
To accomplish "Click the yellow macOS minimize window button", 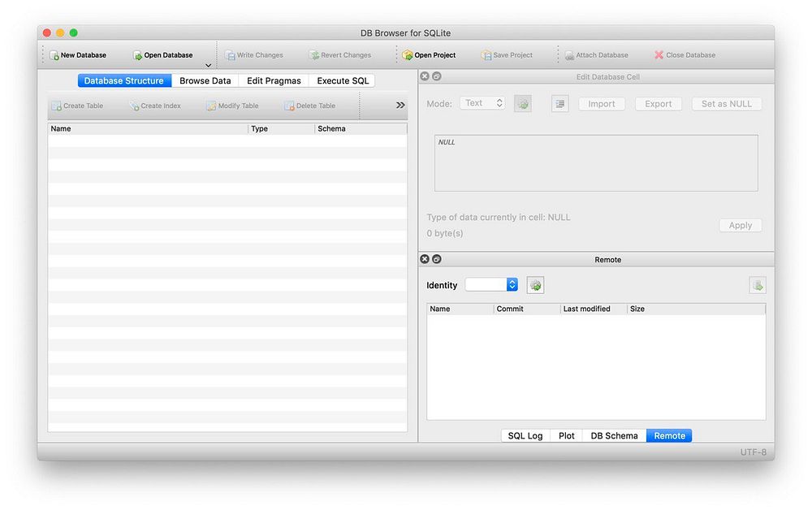I will tap(60, 32).
